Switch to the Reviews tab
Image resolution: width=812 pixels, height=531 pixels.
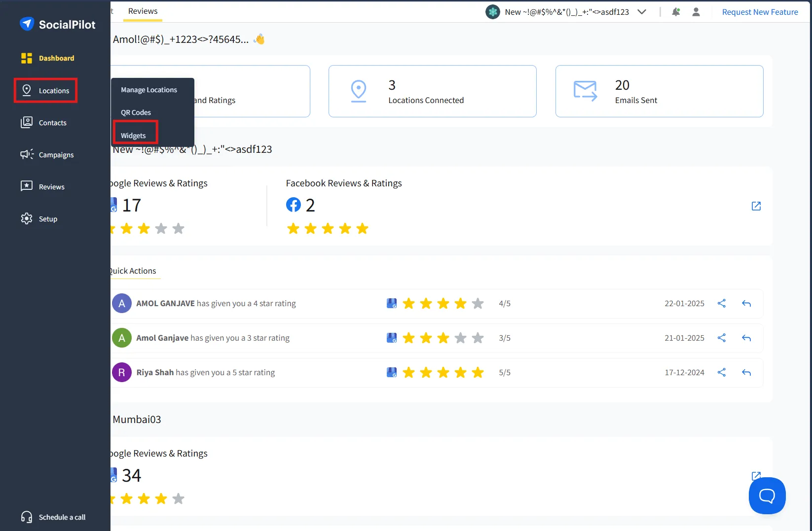coord(143,10)
